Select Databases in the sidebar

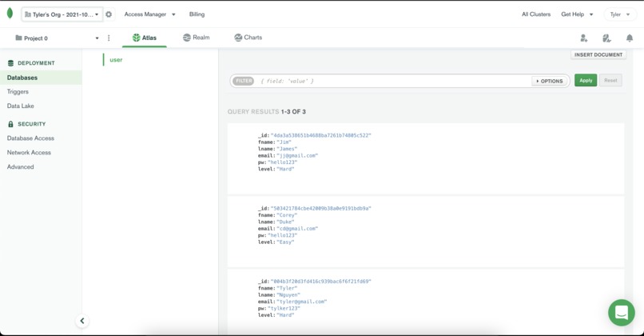pyautogui.click(x=41, y=78)
